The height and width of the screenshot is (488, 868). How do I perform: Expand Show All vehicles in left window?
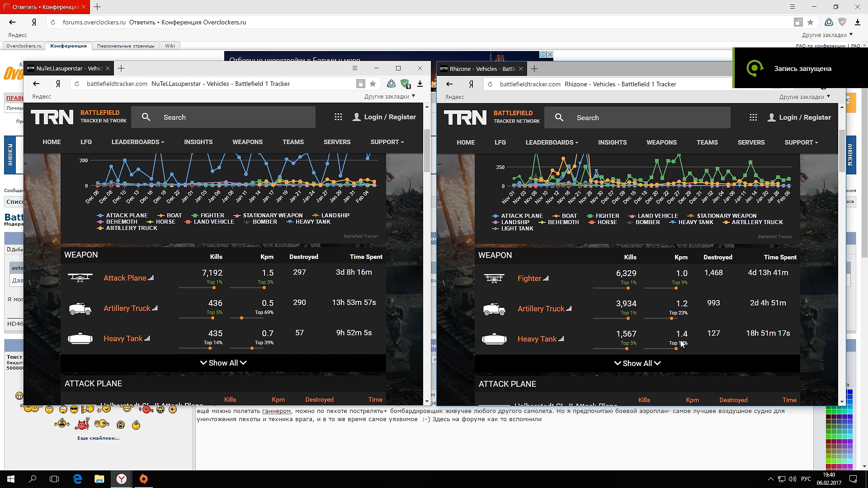pos(223,363)
